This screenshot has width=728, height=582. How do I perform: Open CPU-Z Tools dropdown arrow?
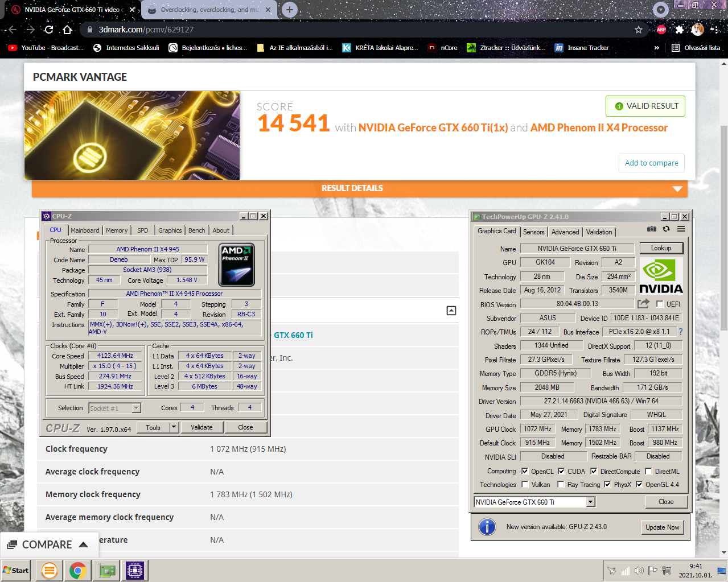174,427
